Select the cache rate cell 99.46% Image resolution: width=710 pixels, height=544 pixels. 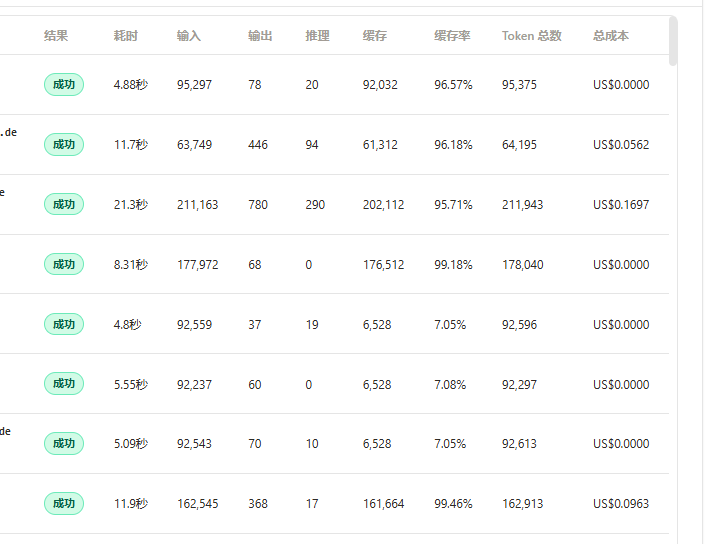pyautogui.click(x=453, y=504)
